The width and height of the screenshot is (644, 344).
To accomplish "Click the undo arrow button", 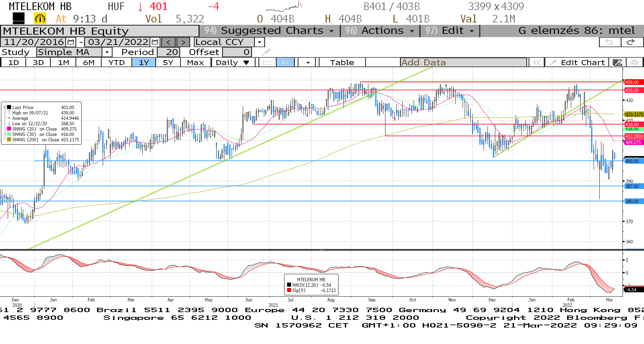I will point(609,42).
